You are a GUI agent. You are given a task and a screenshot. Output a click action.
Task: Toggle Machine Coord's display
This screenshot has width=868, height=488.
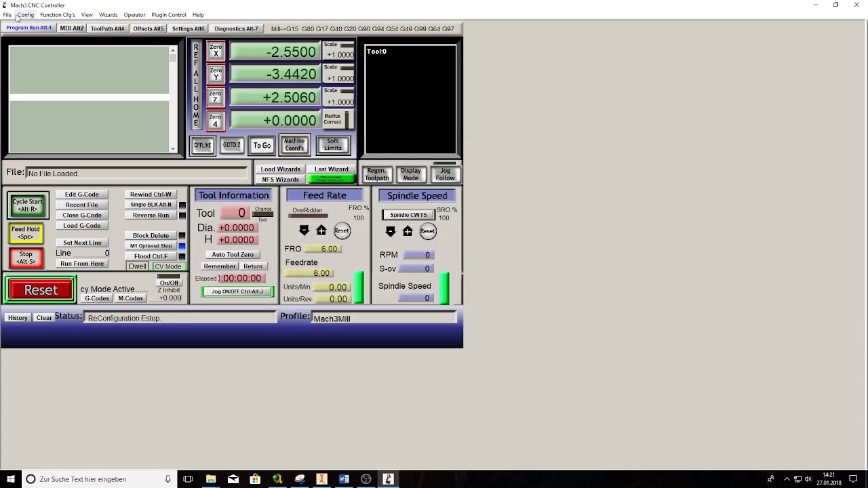click(294, 145)
